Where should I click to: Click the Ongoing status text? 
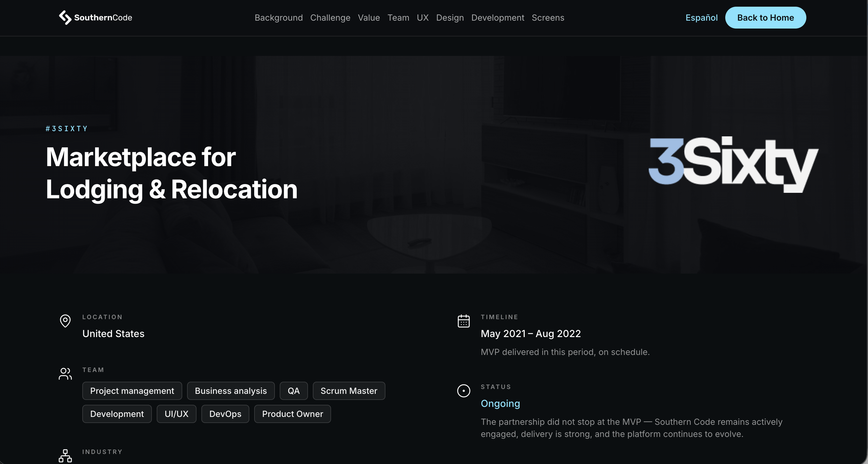[501, 404]
